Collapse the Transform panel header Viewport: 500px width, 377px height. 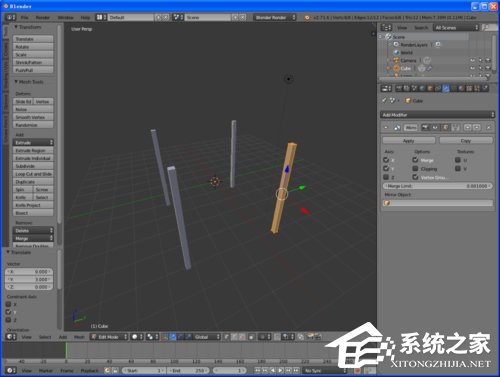(x=28, y=27)
